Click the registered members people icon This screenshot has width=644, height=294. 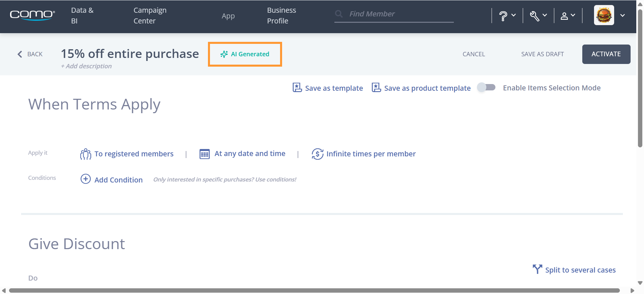86,154
